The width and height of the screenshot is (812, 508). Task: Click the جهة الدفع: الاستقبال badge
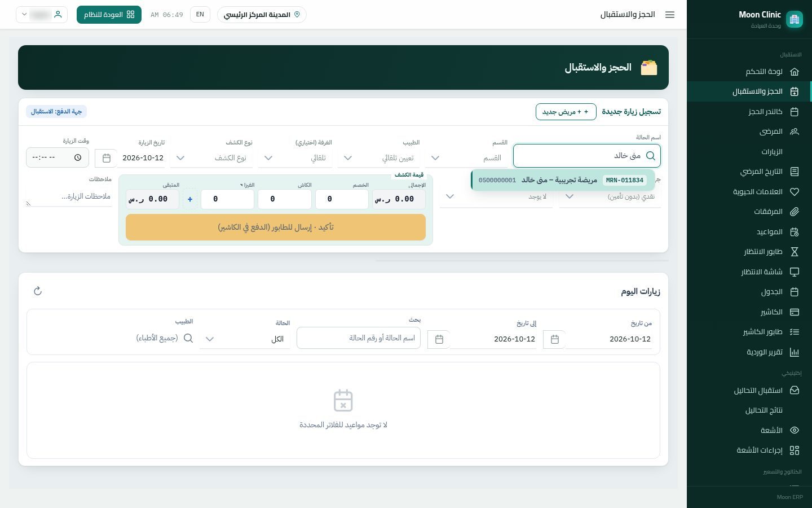click(56, 112)
